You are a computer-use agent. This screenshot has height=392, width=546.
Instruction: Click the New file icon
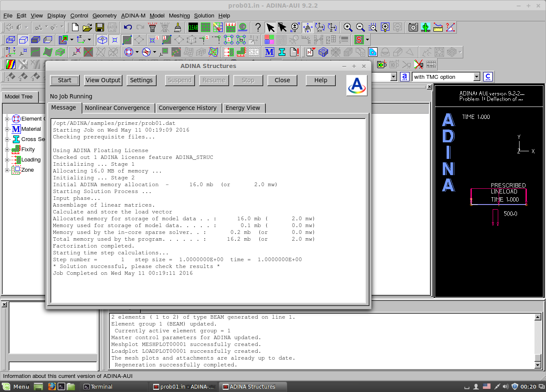76,27
